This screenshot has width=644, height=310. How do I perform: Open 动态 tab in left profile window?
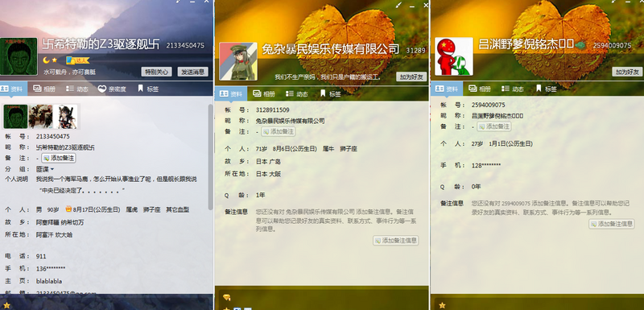(77, 89)
